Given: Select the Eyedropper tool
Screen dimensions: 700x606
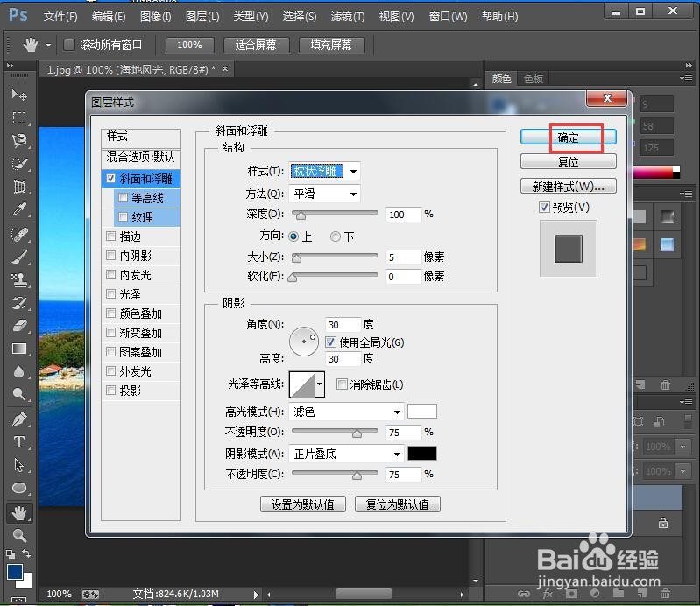Looking at the screenshot, I should [x=19, y=209].
